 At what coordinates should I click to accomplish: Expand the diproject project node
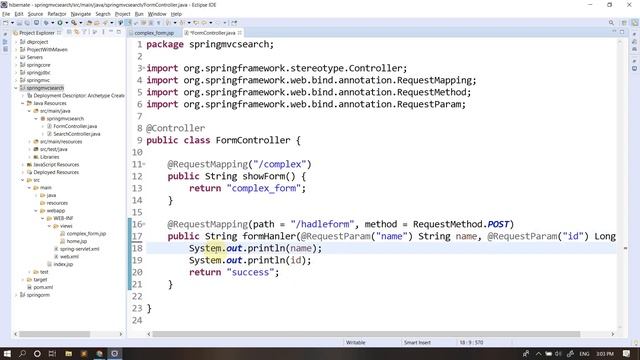[x=16, y=42]
